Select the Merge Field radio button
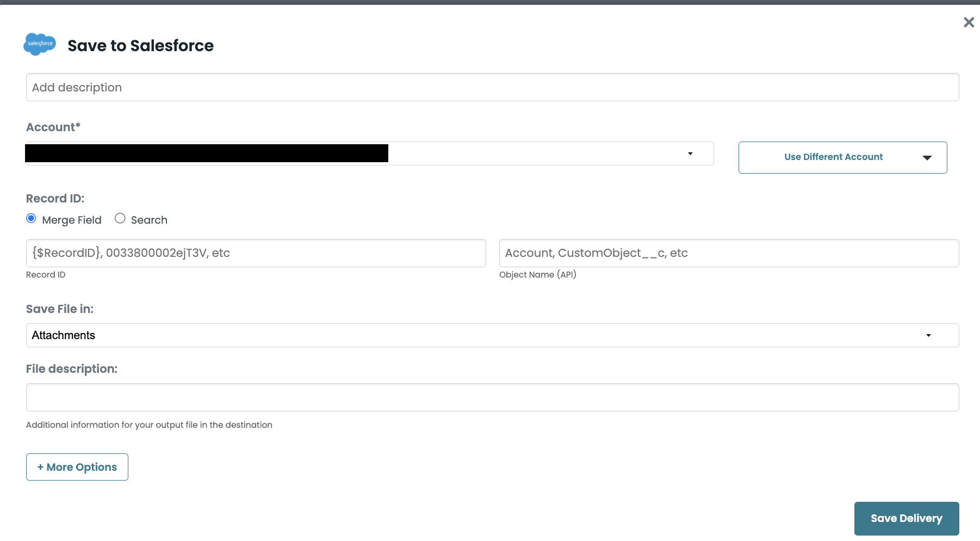This screenshot has height=541, width=980. tap(31, 219)
